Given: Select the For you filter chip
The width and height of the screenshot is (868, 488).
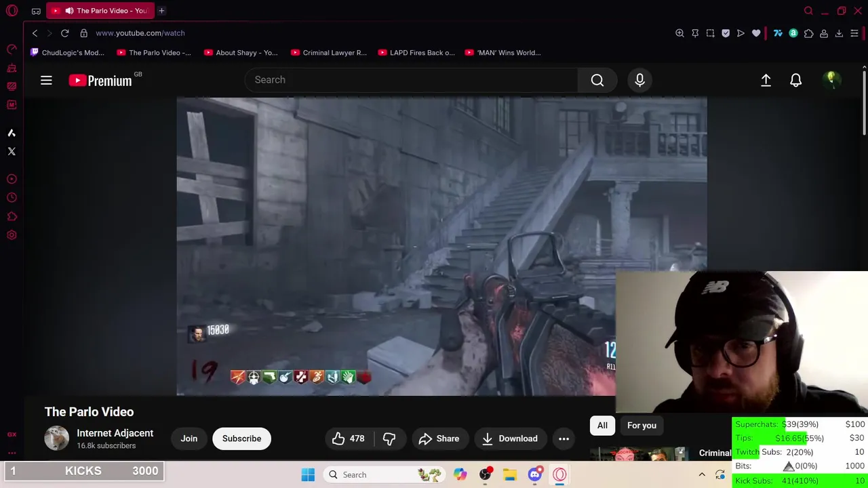Looking at the screenshot, I should (x=642, y=426).
